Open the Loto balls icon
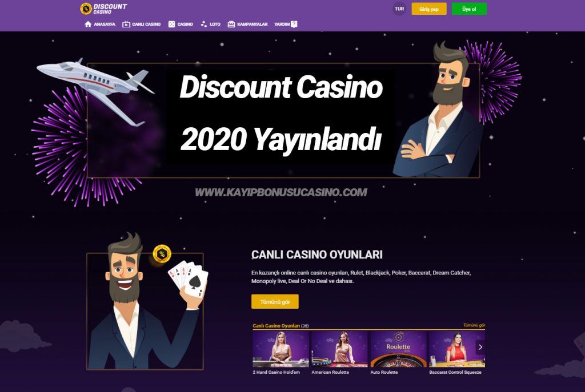The image size is (585, 392). [x=204, y=24]
